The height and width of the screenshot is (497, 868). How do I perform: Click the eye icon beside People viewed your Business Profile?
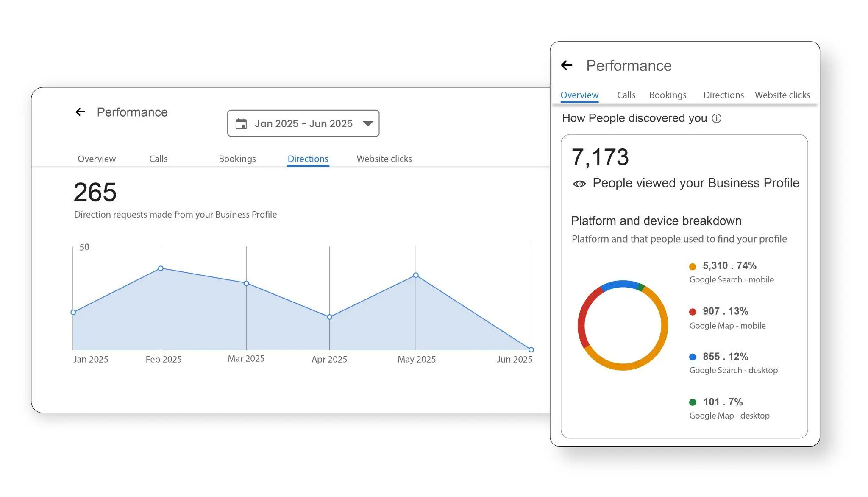click(x=579, y=184)
